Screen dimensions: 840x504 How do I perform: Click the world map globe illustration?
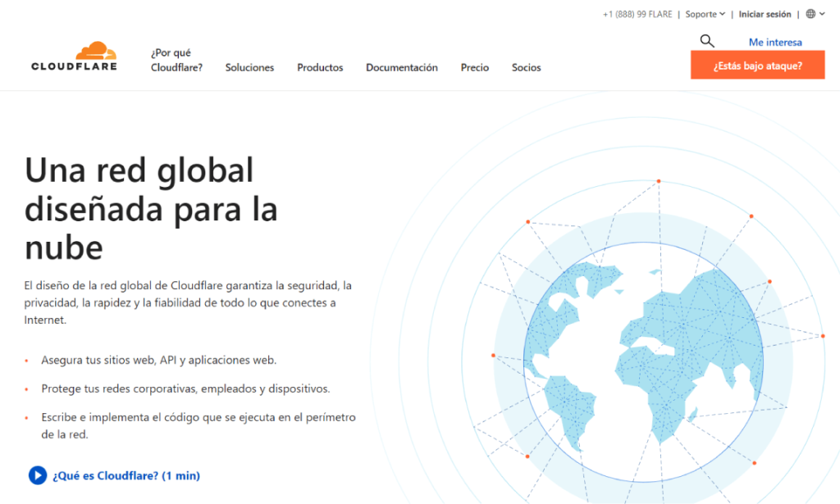[x=643, y=362]
